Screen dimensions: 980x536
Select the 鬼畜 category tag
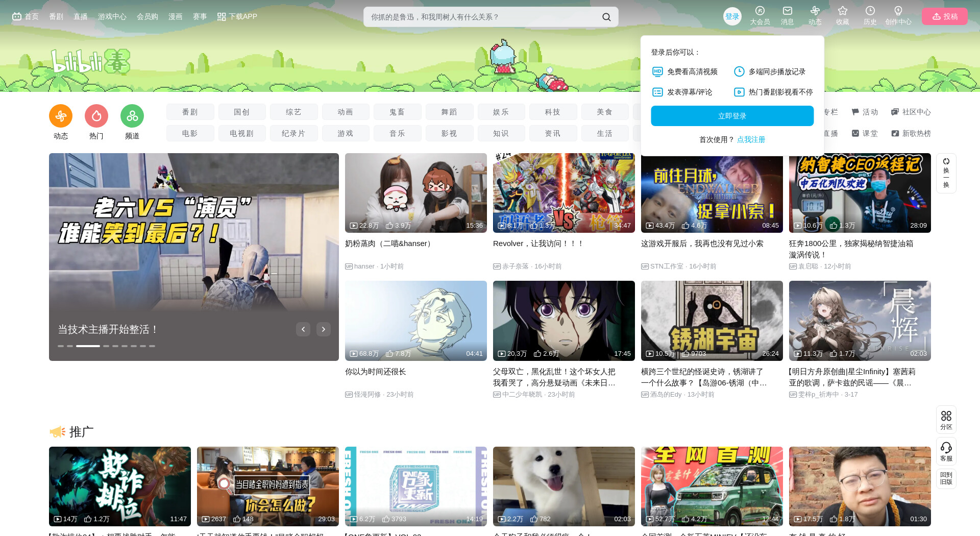398,112
